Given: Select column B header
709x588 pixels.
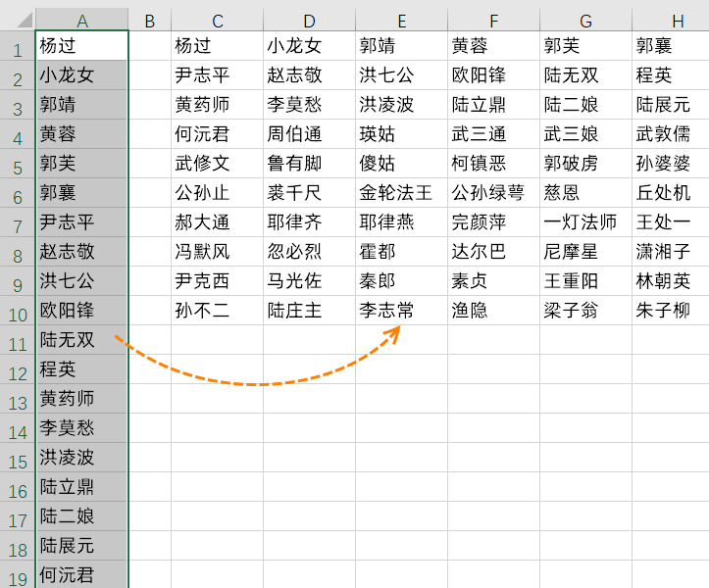Looking at the screenshot, I should [150, 21].
